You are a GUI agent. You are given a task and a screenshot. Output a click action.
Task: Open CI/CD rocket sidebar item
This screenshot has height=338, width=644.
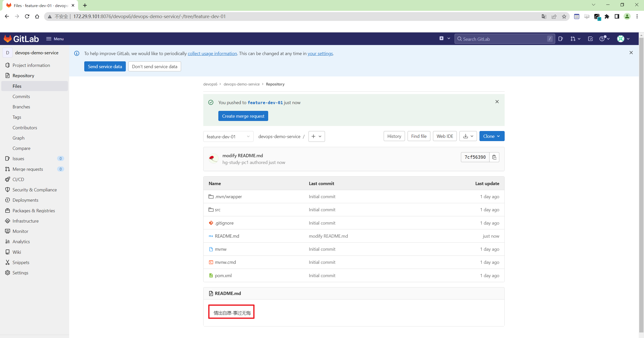18,179
